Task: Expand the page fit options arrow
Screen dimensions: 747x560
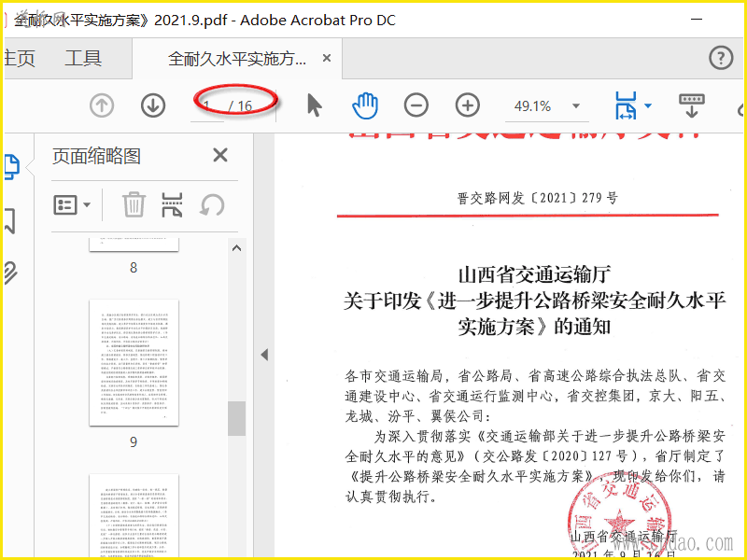Action: point(648,105)
